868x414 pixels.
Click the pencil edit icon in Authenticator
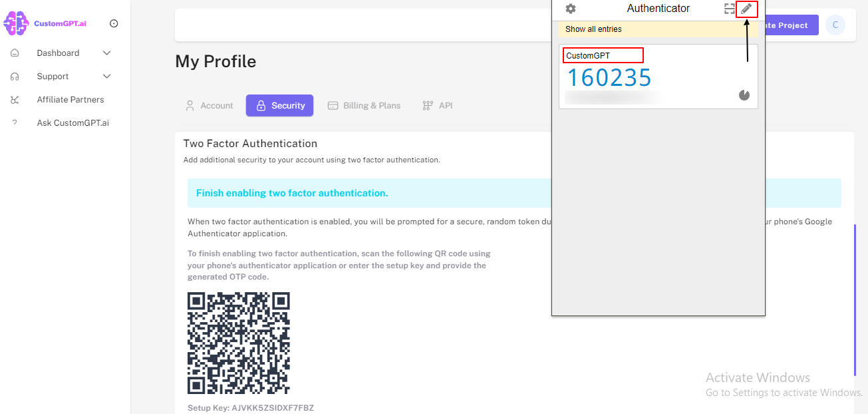pyautogui.click(x=746, y=9)
